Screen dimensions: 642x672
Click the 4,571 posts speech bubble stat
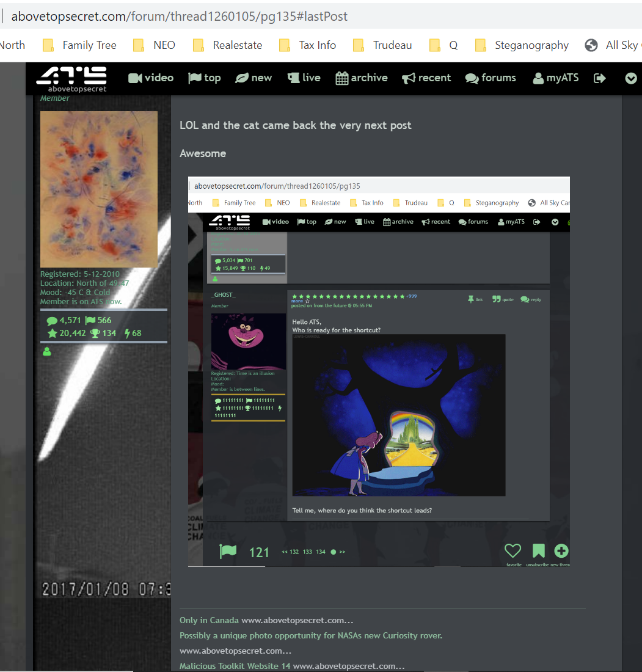[64, 320]
